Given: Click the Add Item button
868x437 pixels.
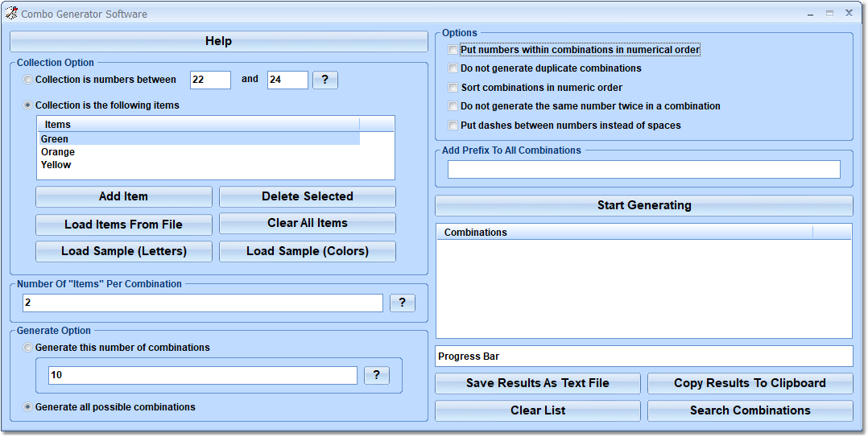Looking at the screenshot, I should tap(123, 196).
